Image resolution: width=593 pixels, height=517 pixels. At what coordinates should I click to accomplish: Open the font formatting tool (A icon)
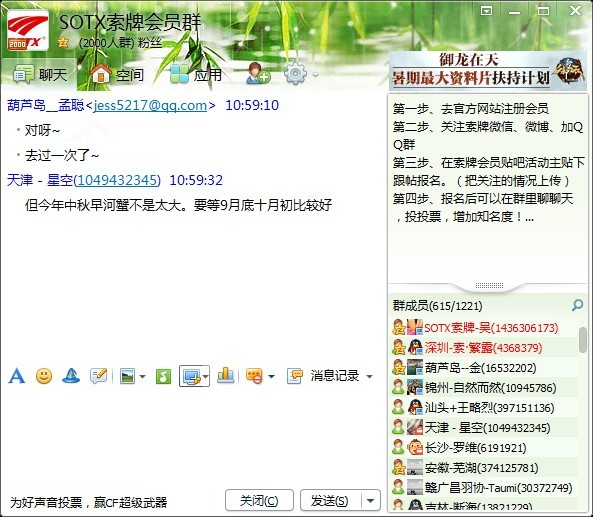tap(17, 376)
